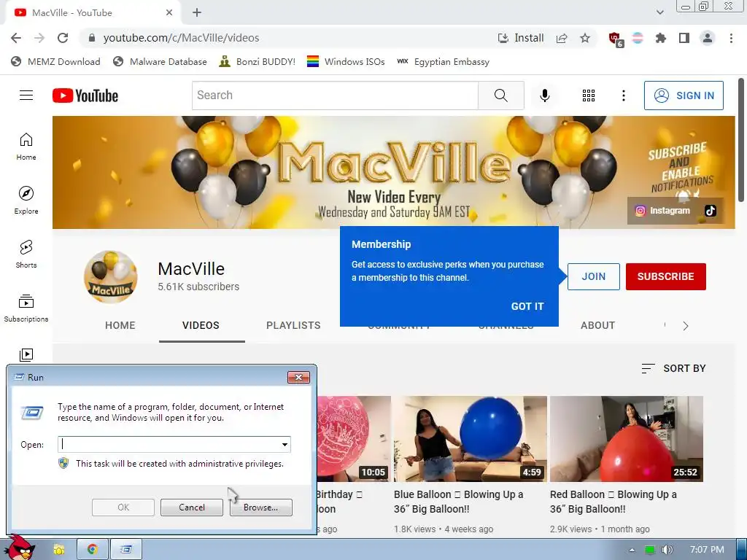Click the page vertical scrollbar thumb
The image size is (747, 560).
[741, 140]
